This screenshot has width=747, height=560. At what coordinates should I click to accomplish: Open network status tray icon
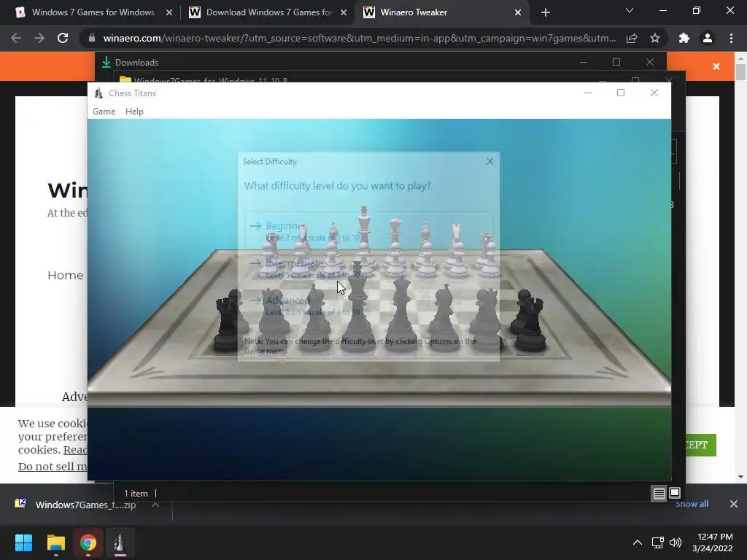click(658, 542)
